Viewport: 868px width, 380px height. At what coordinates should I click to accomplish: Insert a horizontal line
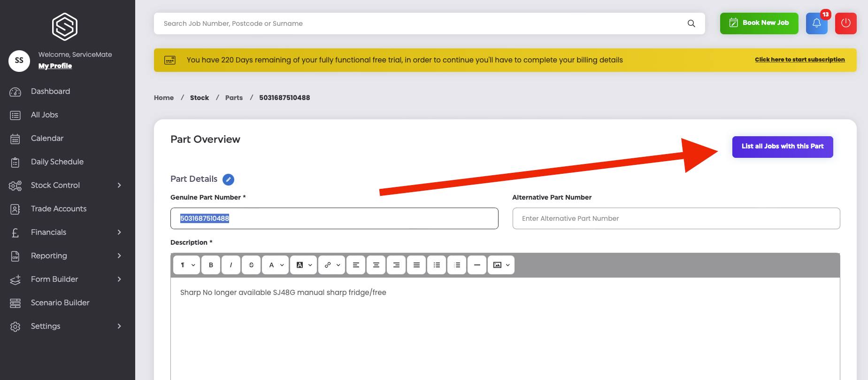pos(477,265)
